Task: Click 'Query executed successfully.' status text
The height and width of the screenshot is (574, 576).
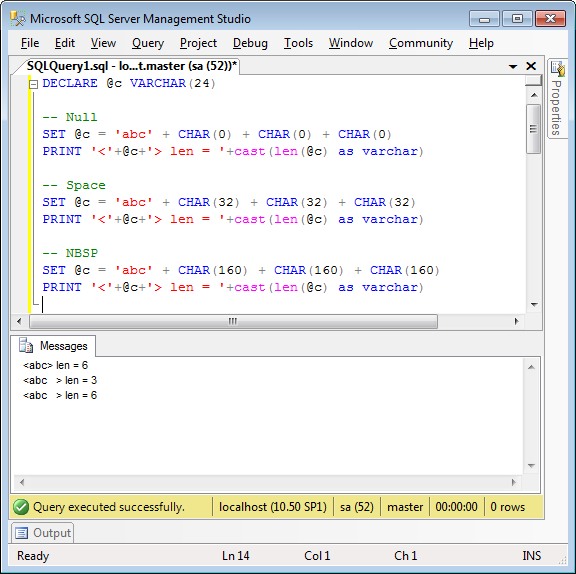Action: [x=109, y=507]
